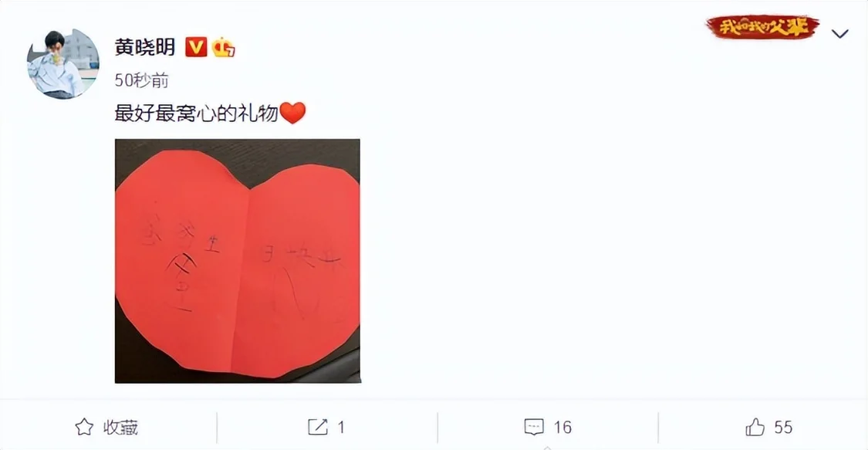Open 黄晓明's profile avatar

(63, 63)
